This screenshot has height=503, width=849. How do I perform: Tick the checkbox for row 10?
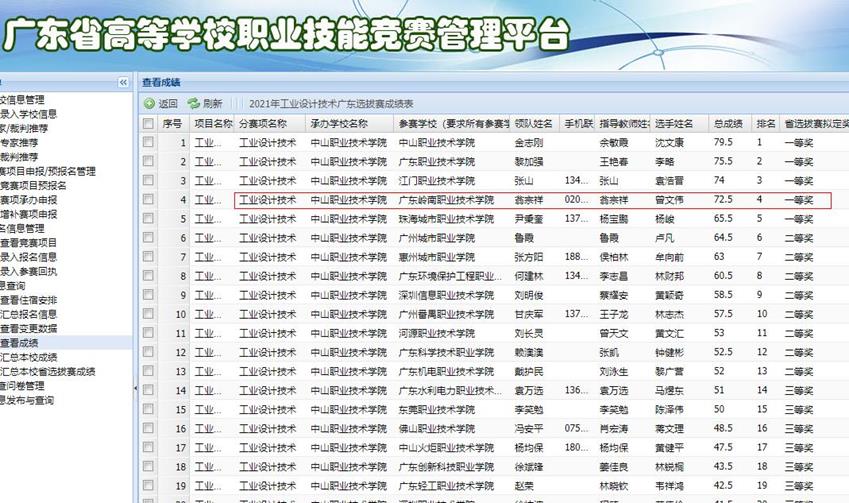[x=149, y=314]
